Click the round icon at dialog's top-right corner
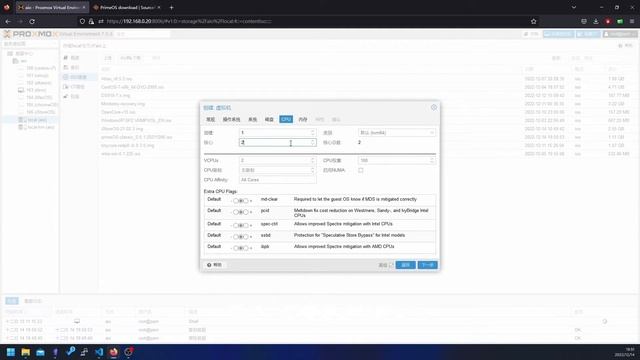The image size is (640, 360). 433,107
